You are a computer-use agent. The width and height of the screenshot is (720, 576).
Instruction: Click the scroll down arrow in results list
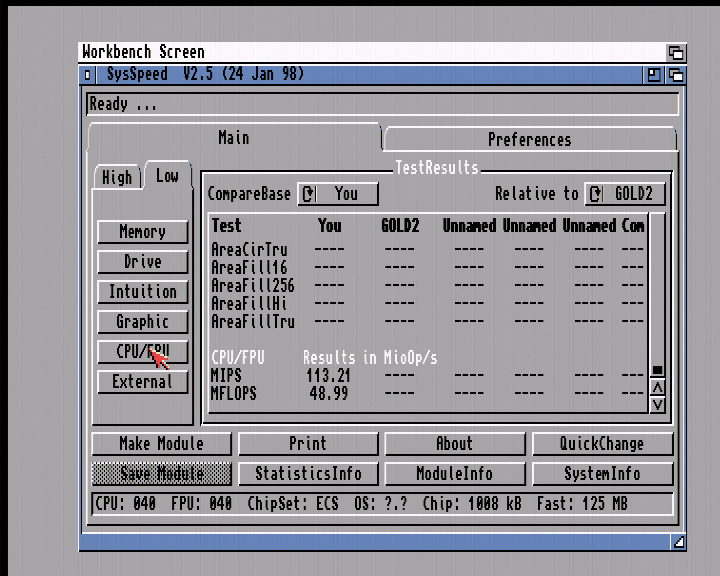[657, 405]
